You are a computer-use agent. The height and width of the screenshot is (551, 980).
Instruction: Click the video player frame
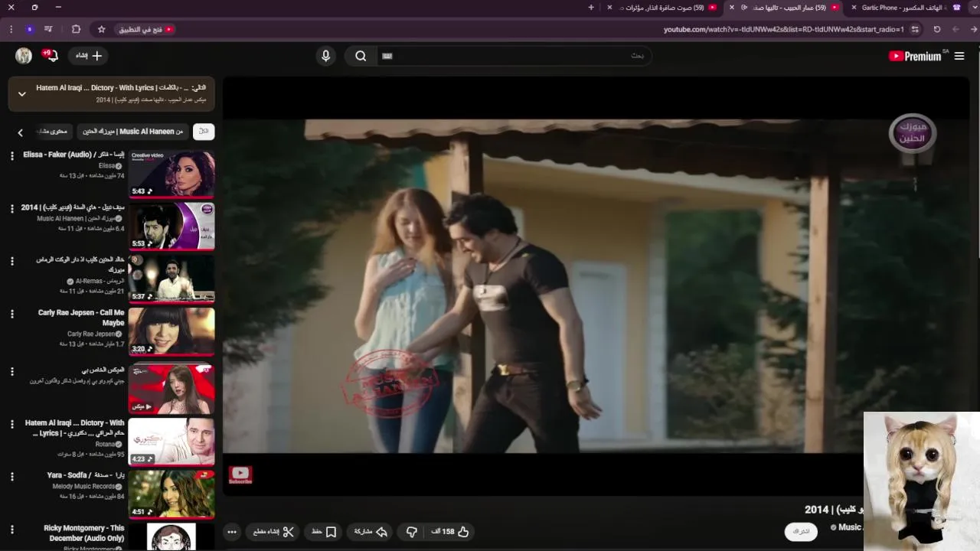pos(596,286)
